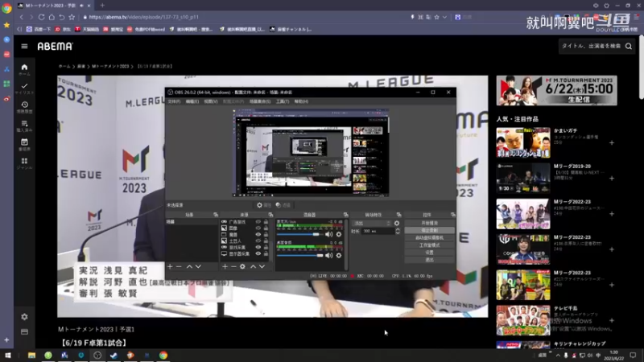
Task: Toggle 工作室模式 studio mode in OBS
Action: click(x=429, y=245)
